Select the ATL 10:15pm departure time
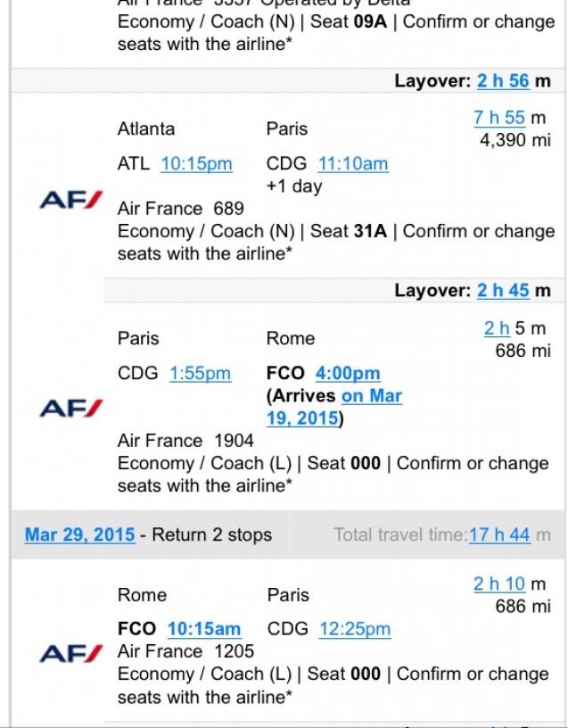Image resolution: width=568 pixels, height=728 pixels. [x=196, y=164]
